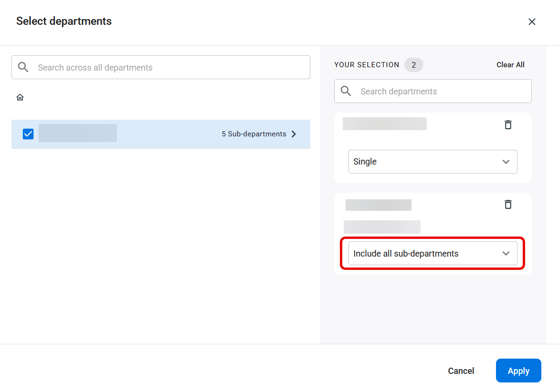559x392 pixels.
Task: Open the 'Include all sub-departments' dropdown
Action: [x=432, y=253]
